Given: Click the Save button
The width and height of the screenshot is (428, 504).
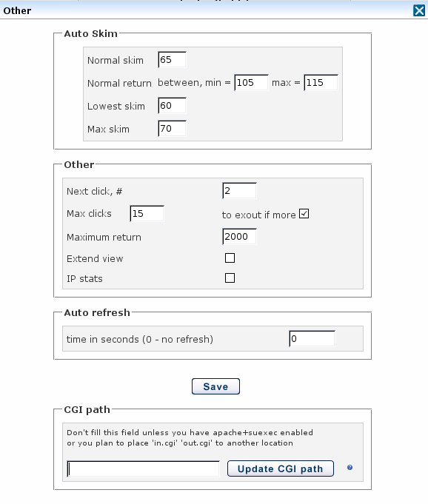Looking at the screenshot, I should point(215,386).
